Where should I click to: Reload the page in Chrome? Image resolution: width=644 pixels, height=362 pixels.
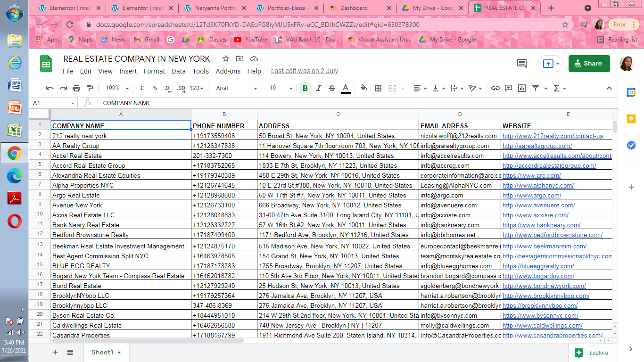point(70,25)
